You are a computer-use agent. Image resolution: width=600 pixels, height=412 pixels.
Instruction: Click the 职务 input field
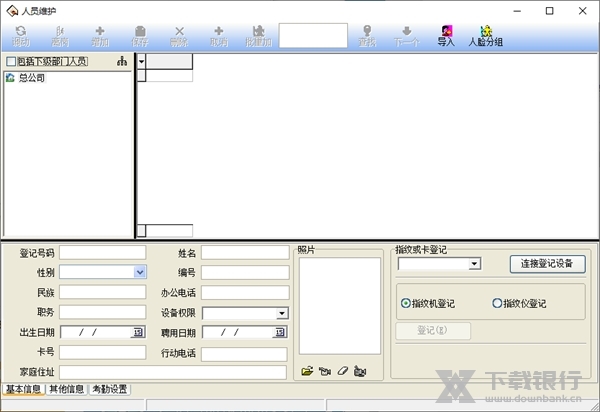(x=103, y=312)
